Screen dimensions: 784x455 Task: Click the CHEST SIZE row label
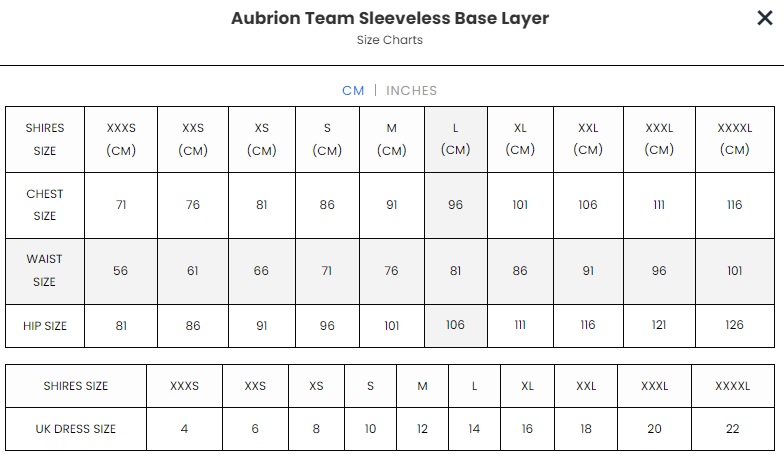(x=45, y=205)
